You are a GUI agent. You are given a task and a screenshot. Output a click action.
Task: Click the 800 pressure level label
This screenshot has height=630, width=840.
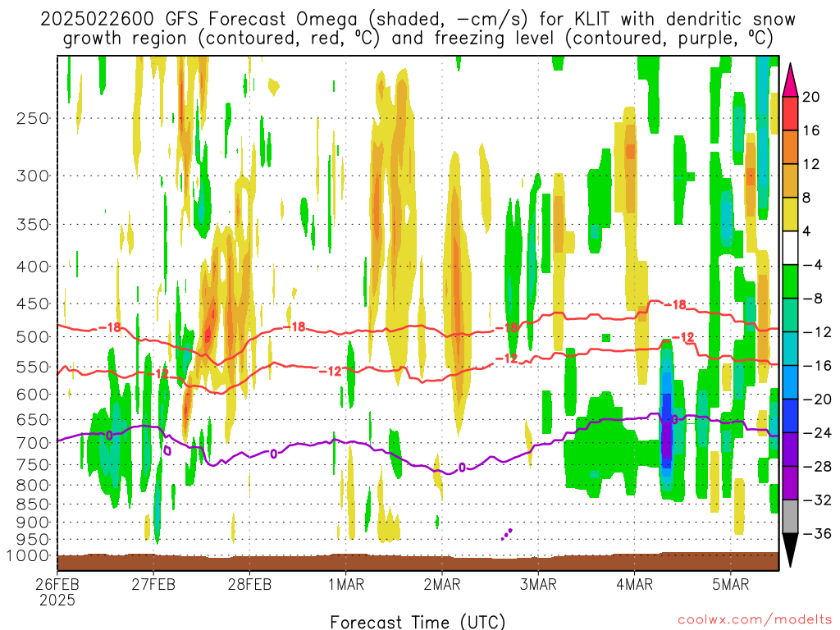[33, 486]
